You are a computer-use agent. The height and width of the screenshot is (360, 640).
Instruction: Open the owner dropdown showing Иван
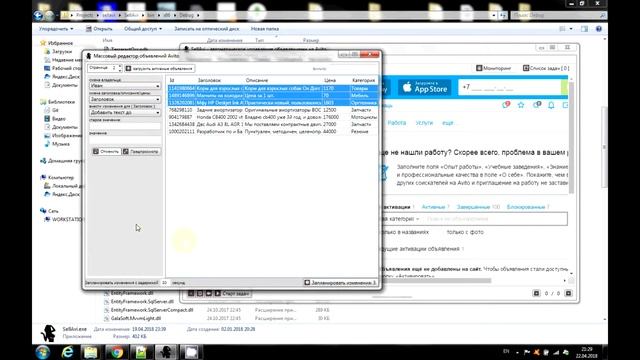[124, 86]
